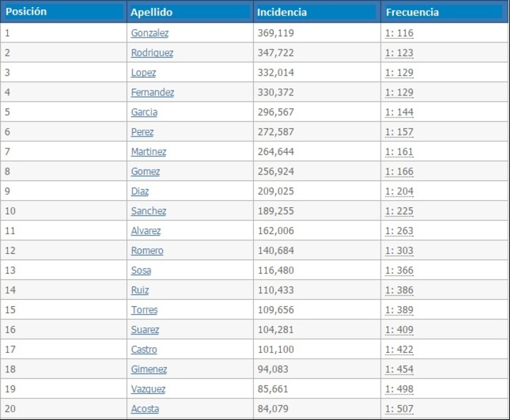
Task: Follow the Sosa surname link
Action: click(141, 271)
